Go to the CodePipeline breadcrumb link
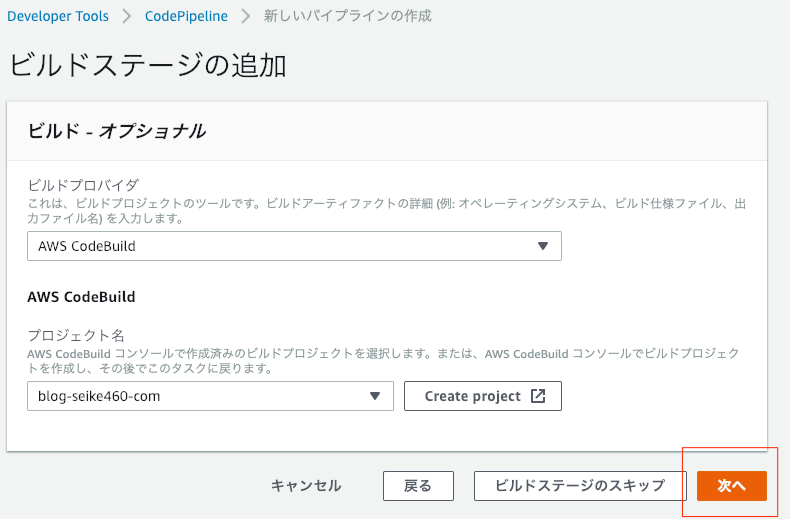This screenshot has width=790, height=519. (186, 16)
